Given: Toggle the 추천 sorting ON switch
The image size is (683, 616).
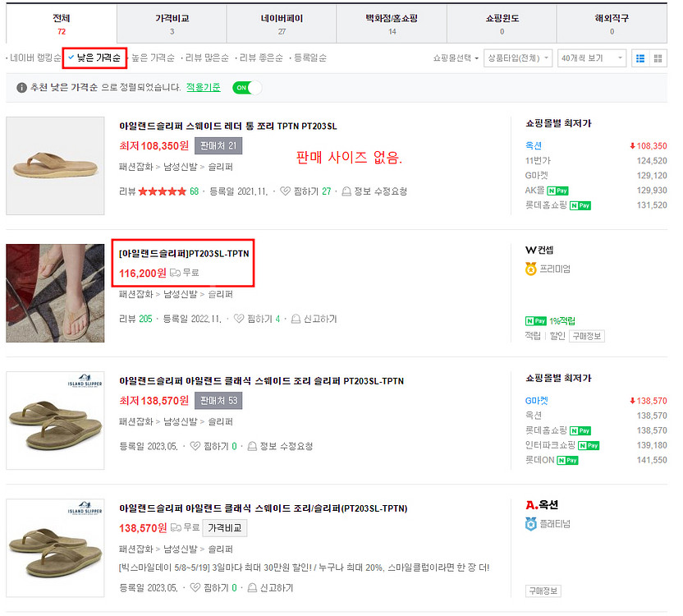Looking at the screenshot, I should (x=246, y=88).
